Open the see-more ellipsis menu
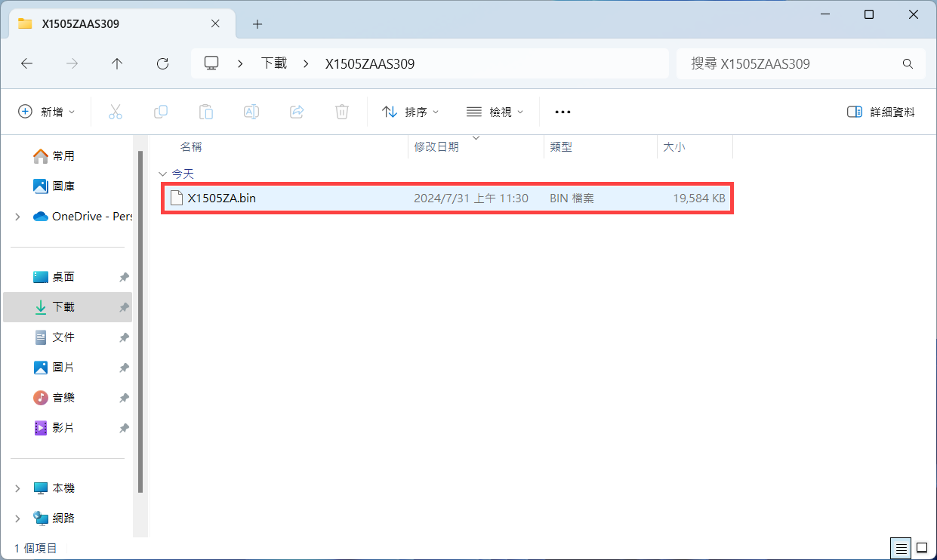Screen dimensions: 937x560 tap(562, 111)
